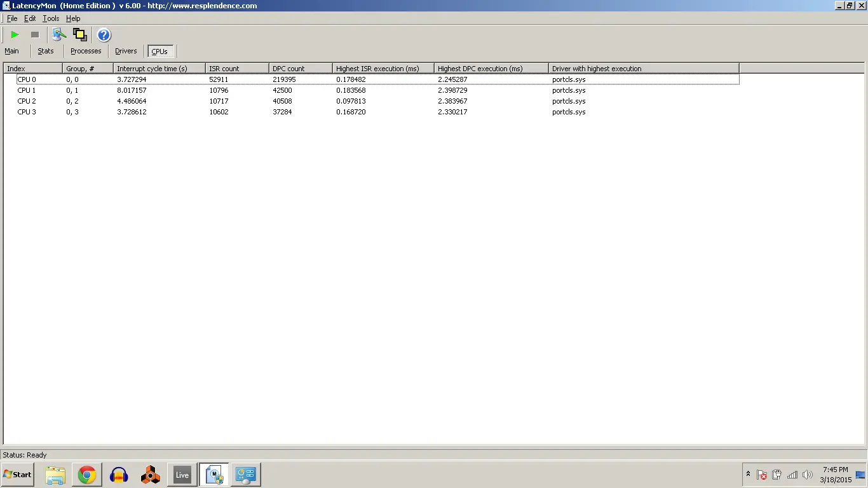Select the CPUs tab

pos(159,51)
